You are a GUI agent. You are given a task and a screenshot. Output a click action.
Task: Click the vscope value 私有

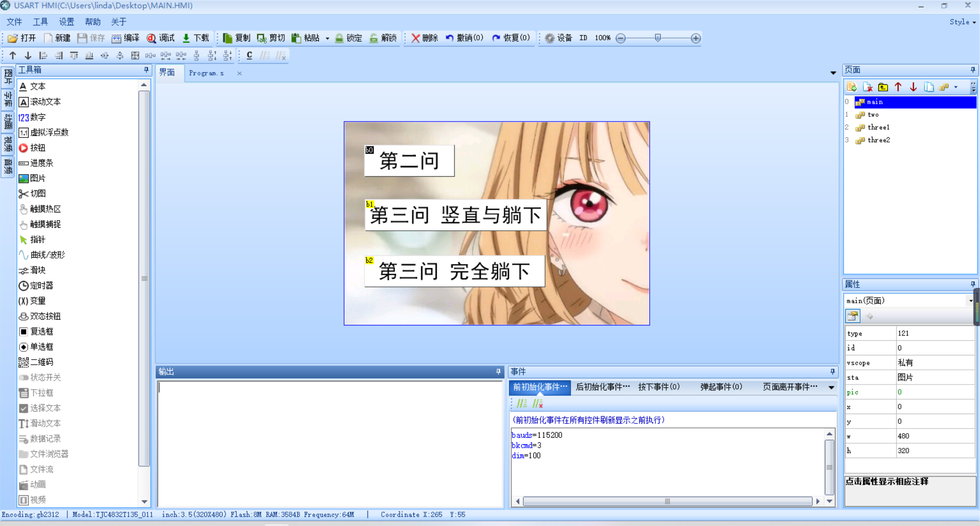tap(936, 363)
